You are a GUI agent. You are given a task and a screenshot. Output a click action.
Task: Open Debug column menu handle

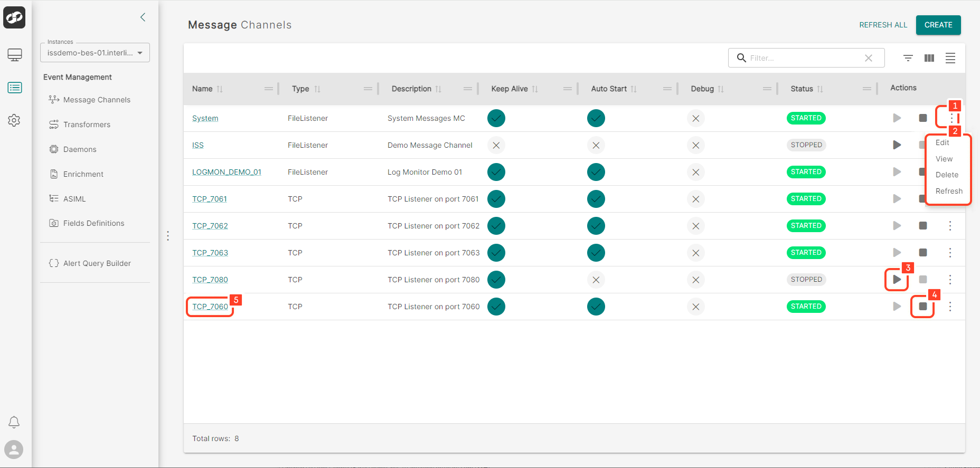pos(767,89)
